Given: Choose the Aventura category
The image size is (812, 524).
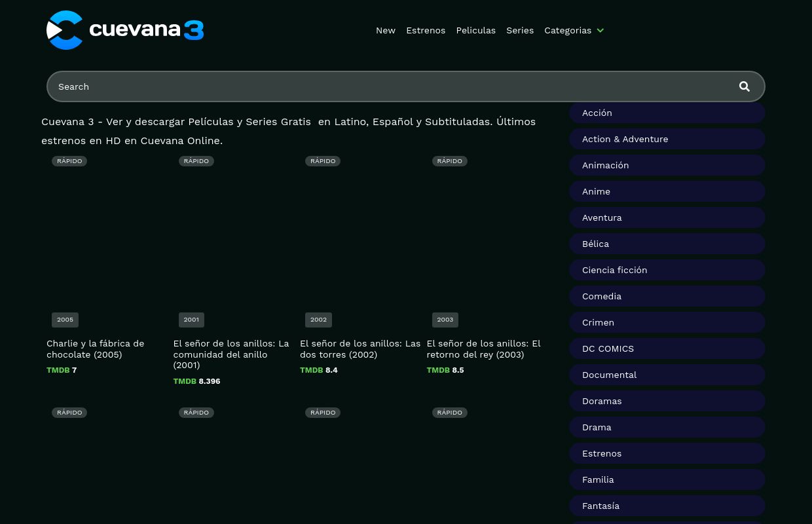Looking at the screenshot, I should coord(667,217).
